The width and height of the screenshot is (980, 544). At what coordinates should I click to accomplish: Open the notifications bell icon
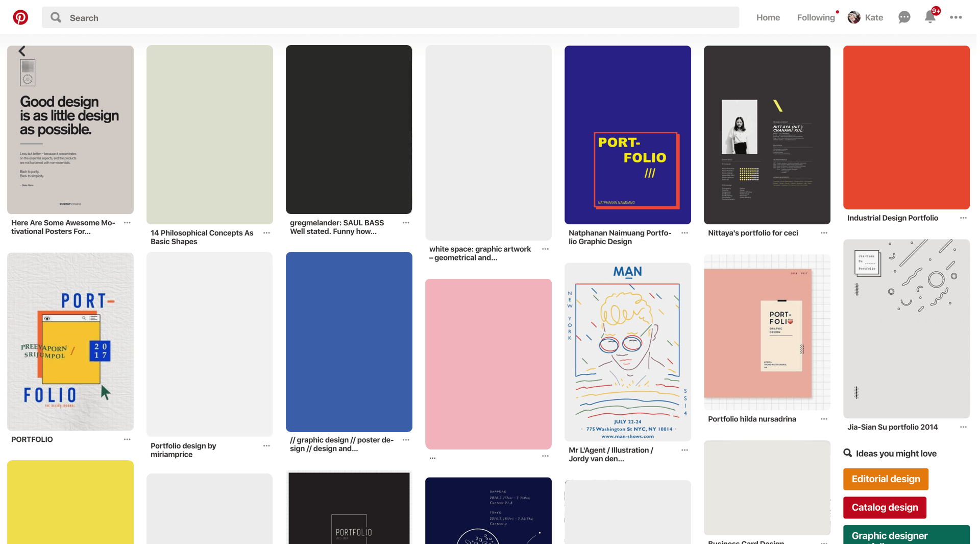click(x=930, y=17)
